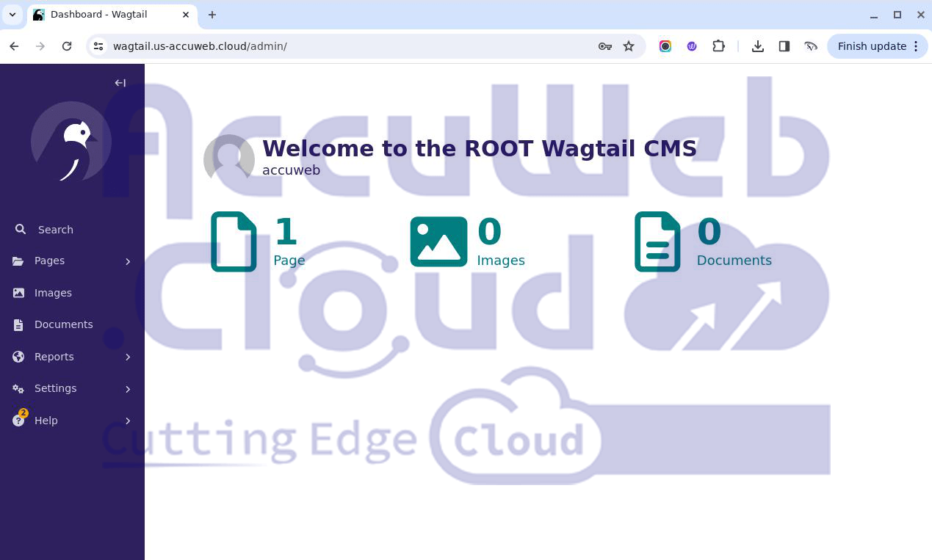Click the Help question mark icon
This screenshot has height=560, width=932.
coord(19,421)
